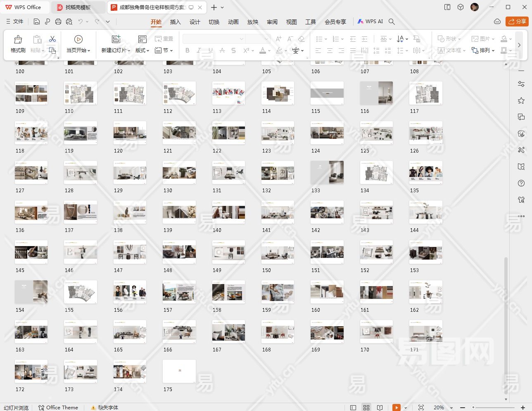532x411 pixels.
Task: Click the scissors Cut icon
Action: 52,39
